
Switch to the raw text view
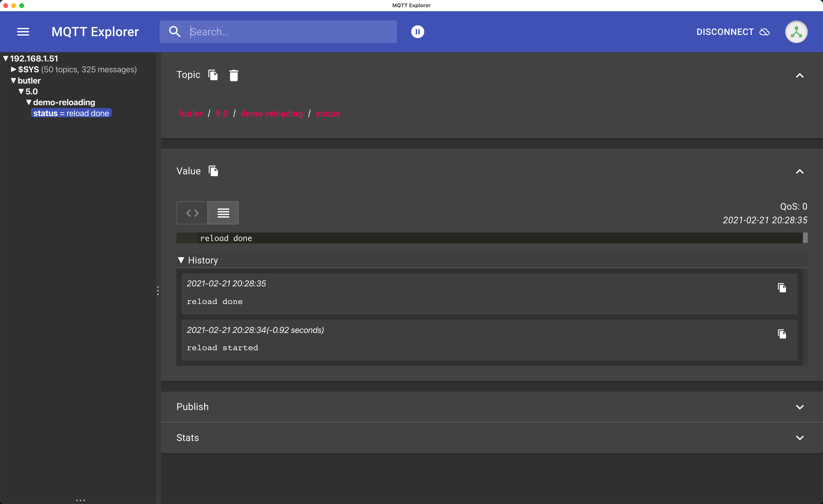[x=223, y=213]
